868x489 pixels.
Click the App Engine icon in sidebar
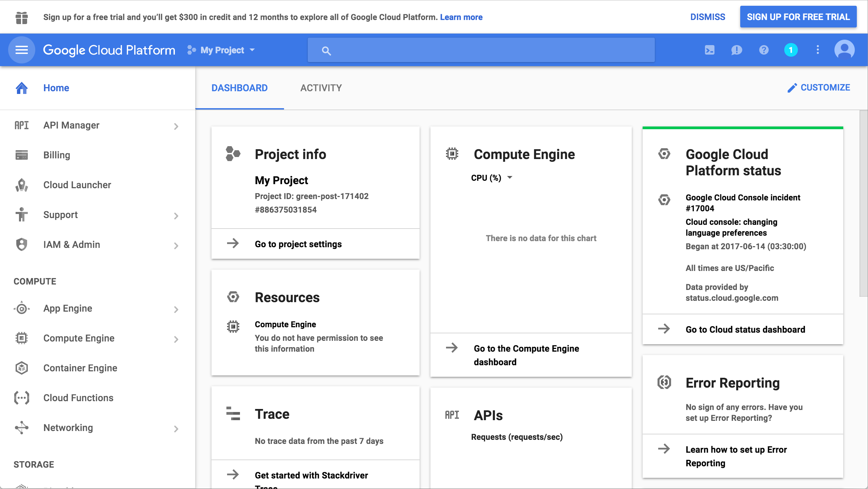click(22, 308)
